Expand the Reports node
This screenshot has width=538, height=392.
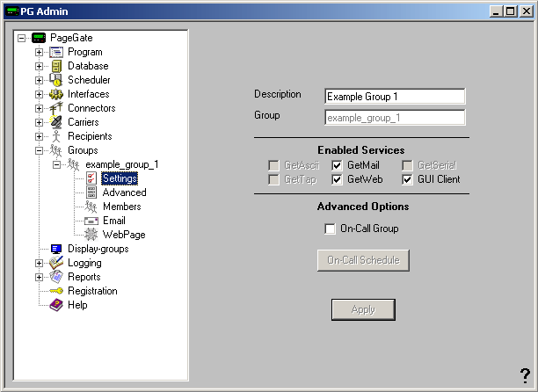point(39,277)
